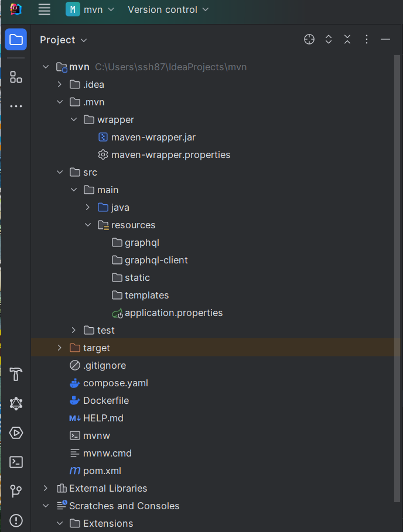Collapse Scratches and Consoles node
403x532 pixels.
[x=46, y=506]
